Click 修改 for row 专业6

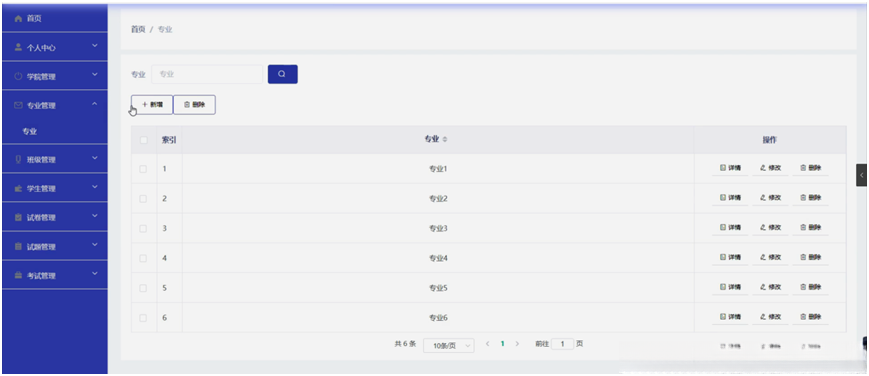(x=770, y=317)
